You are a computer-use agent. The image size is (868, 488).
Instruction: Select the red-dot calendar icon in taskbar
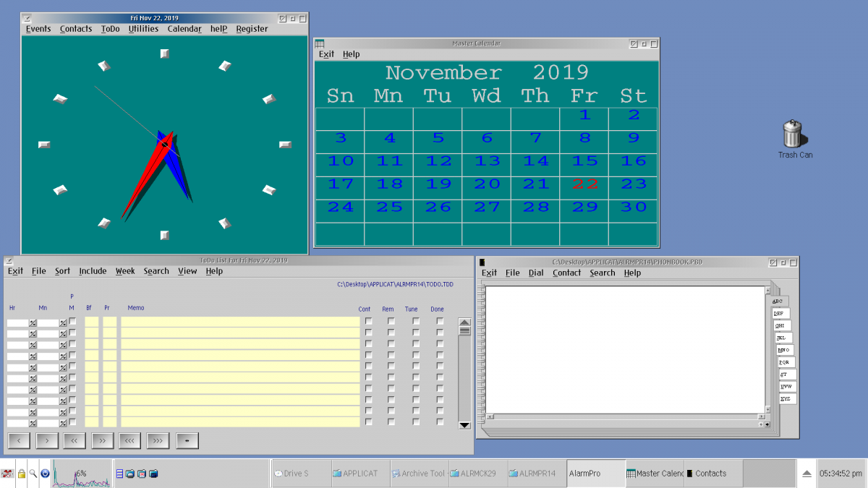(x=140, y=474)
